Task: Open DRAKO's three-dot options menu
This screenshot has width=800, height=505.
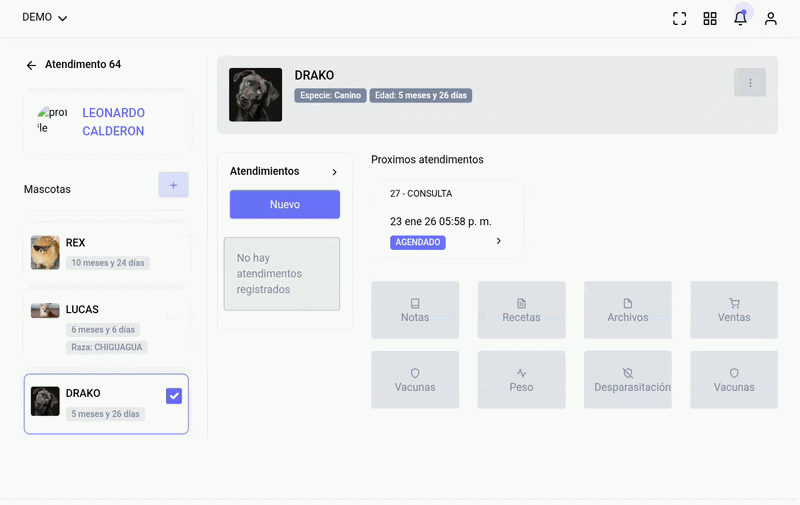Action: [750, 83]
